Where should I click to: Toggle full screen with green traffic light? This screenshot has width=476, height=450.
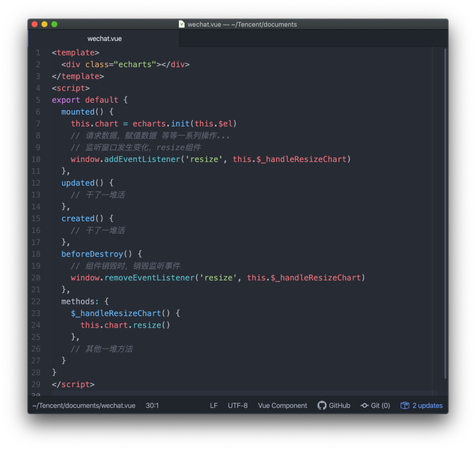(x=54, y=24)
